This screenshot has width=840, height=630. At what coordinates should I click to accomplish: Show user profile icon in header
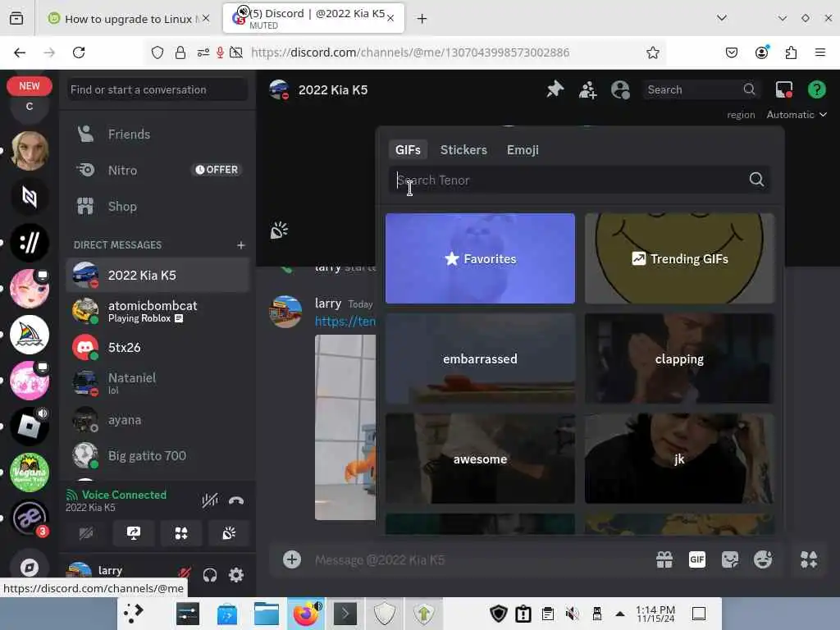pos(620,89)
